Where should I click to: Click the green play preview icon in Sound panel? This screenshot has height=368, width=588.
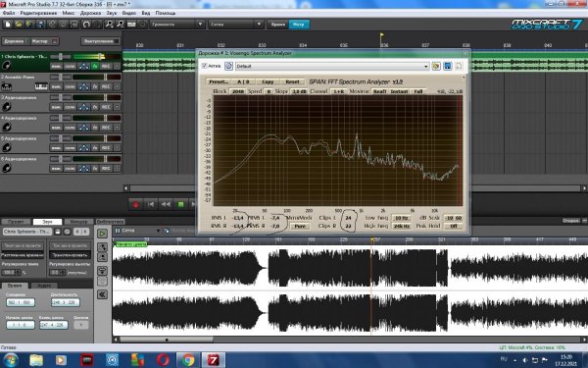click(102, 234)
